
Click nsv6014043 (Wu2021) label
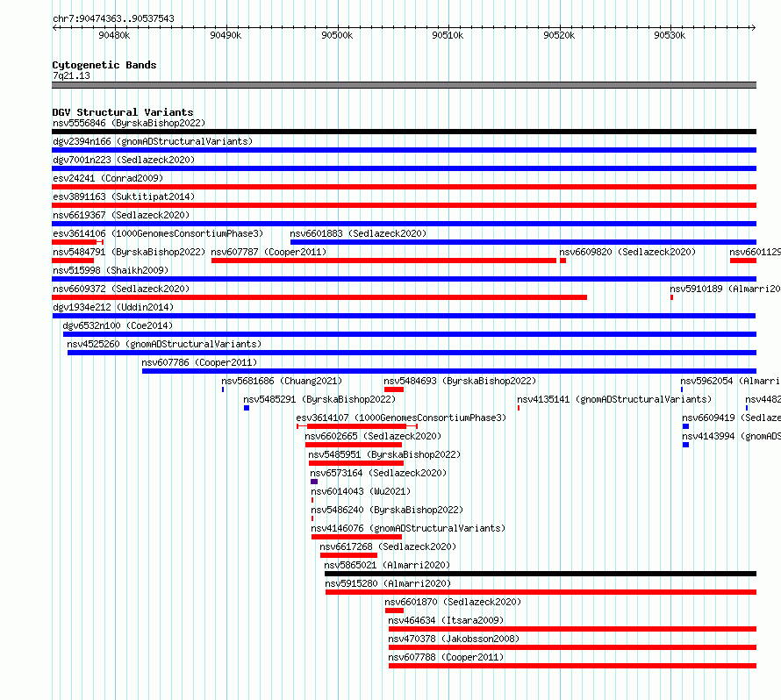click(361, 491)
